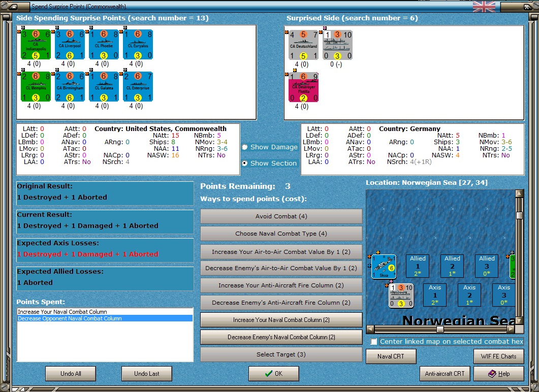Click the map scroll right arrow
Viewport: 539px width, 392px height.
[x=511, y=330]
